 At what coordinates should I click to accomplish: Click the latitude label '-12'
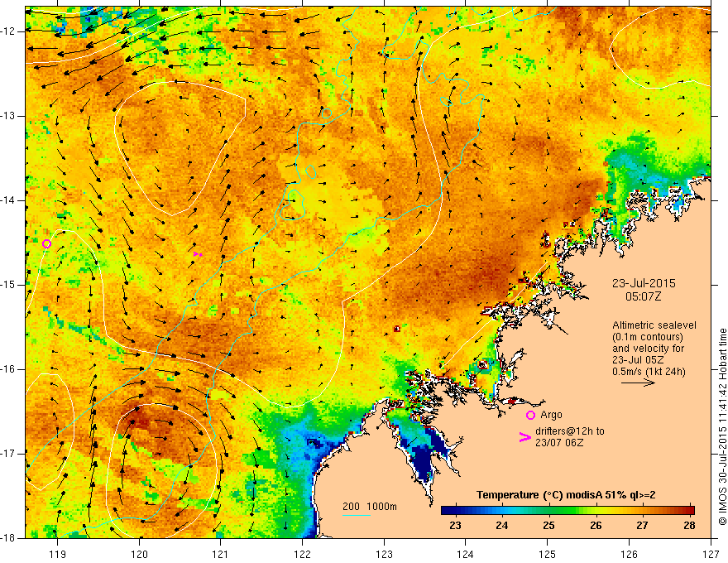click(x=9, y=31)
